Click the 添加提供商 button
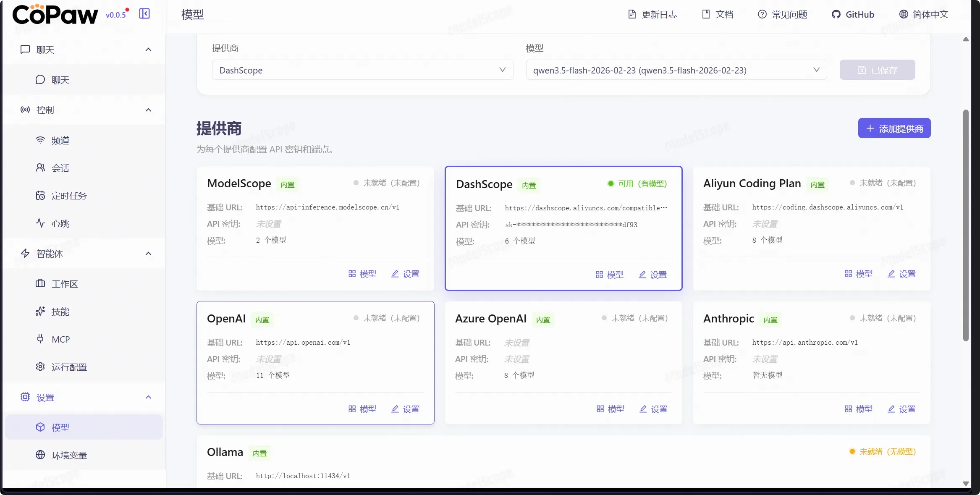980x495 pixels. [894, 128]
